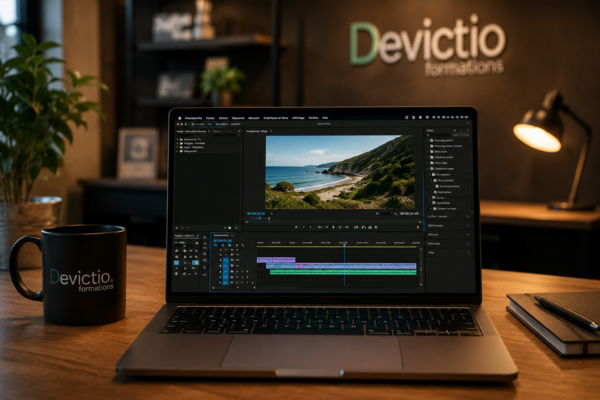Mute the first audio track A1
The height and width of the screenshot is (400, 600).
[x=237, y=271]
